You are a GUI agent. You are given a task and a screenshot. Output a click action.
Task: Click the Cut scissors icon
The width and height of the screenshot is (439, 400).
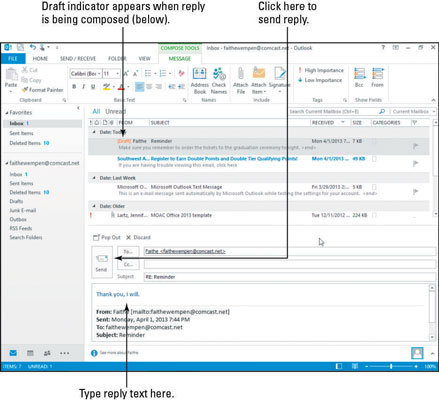coord(25,70)
